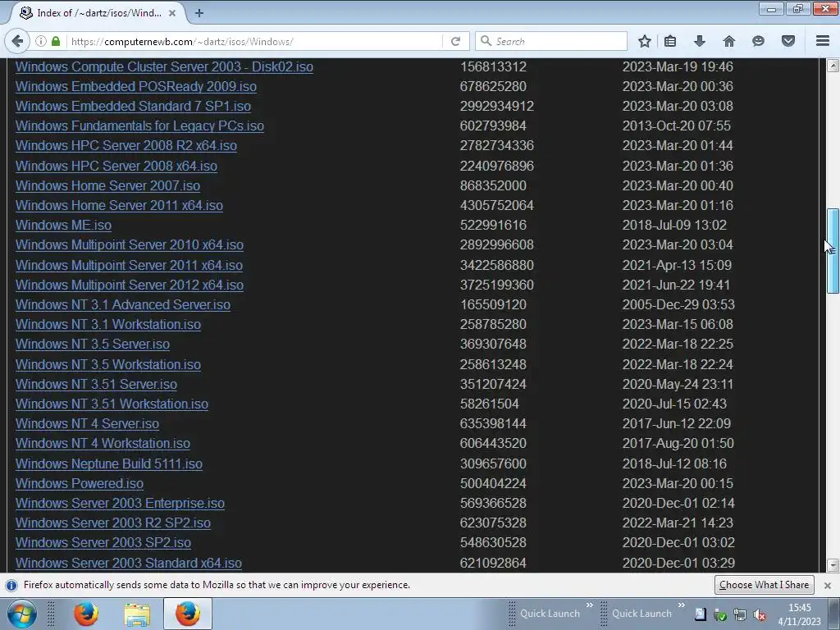Open Windows Server 2003 R2 SP2.iso

113,523
